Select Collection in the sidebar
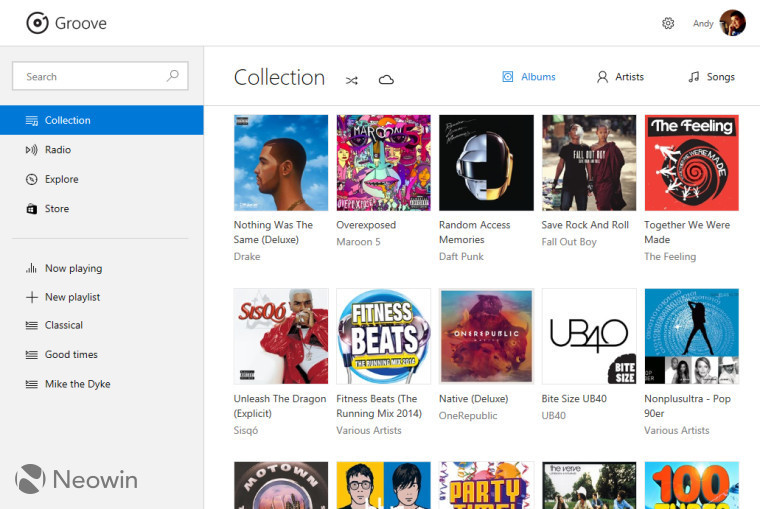Viewport: 760px width, 509px height. click(x=102, y=120)
